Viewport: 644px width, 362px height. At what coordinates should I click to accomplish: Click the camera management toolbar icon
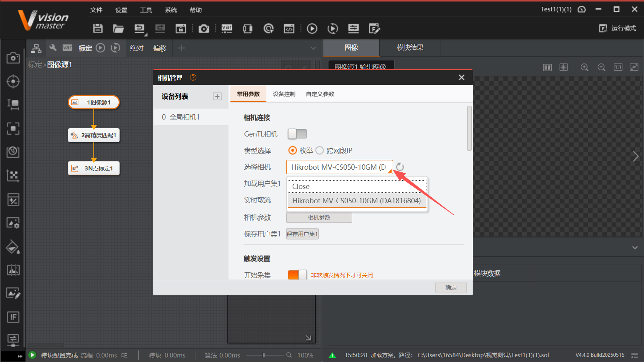204,28
